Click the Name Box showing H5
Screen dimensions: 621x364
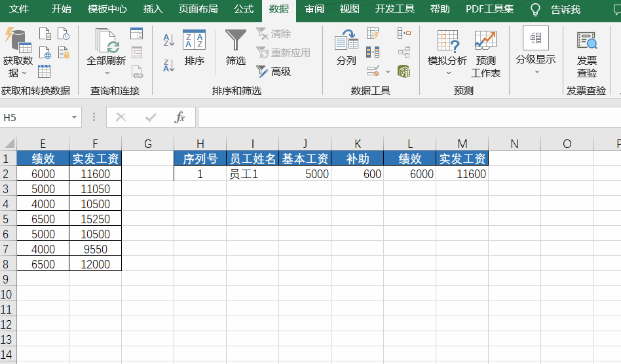[35, 117]
